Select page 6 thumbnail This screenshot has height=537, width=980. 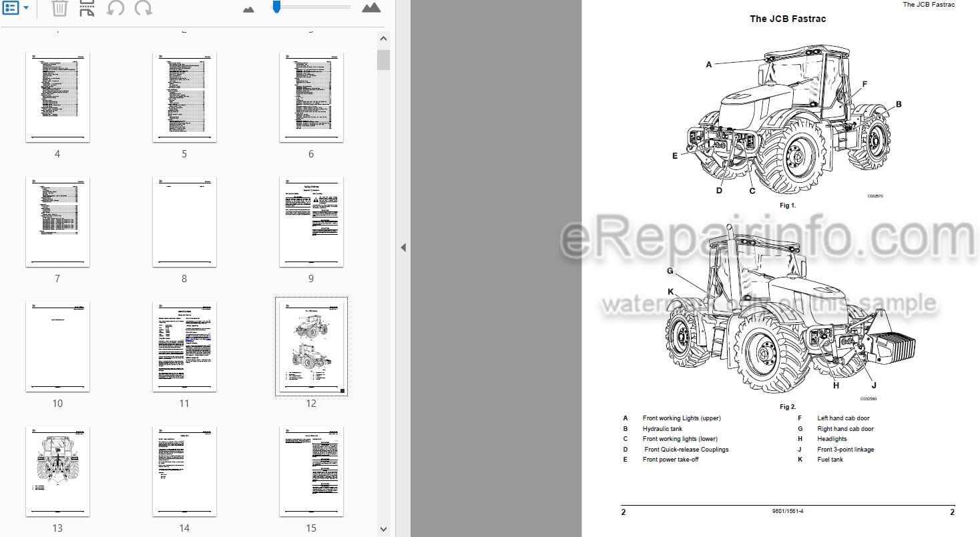[311, 97]
